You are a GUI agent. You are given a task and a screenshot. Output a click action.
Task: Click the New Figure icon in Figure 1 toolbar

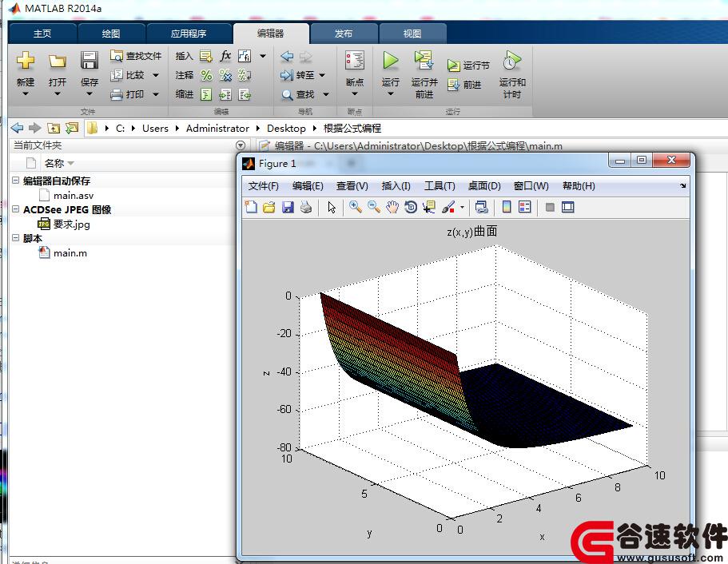pyautogui.click(x=251, y=207)
